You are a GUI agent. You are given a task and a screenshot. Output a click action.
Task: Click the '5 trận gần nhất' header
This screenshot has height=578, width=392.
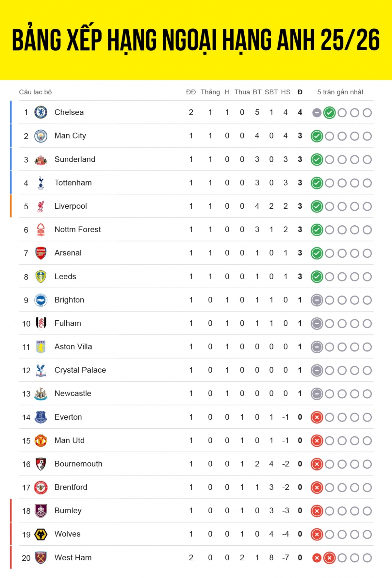(340, 92)
